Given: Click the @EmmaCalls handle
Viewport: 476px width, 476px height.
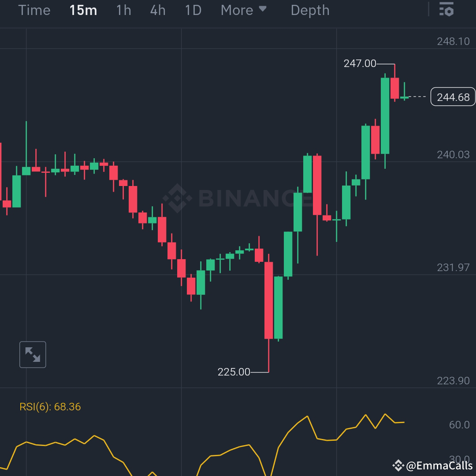Looking at the screenshot, I should (439, 465).
